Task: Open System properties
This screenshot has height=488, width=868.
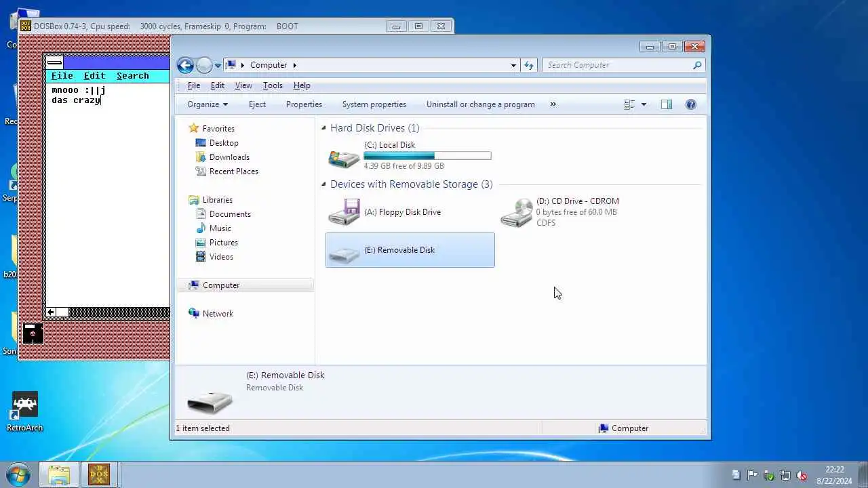Action: [x=374, y=104]
